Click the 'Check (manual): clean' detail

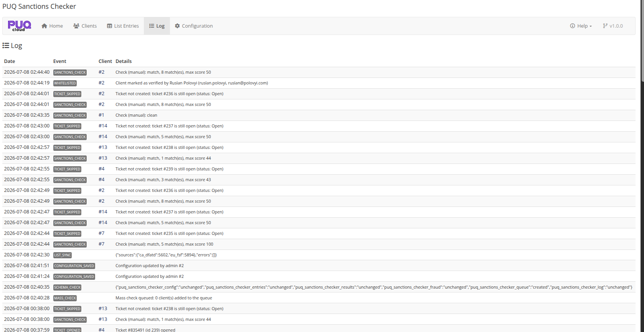(136, 115)
